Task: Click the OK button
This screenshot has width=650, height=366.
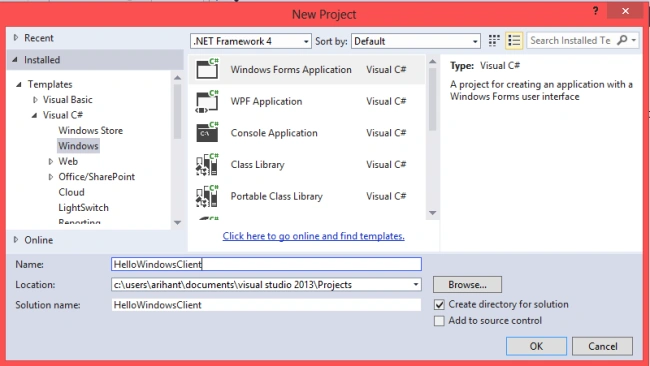Action: click(x=536, y=346)
